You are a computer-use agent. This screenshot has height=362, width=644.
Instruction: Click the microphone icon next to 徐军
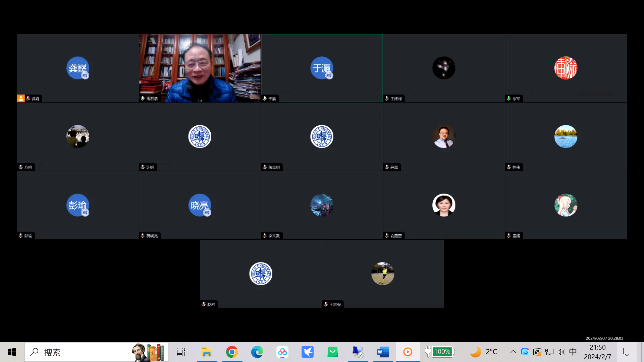tap(509, 99)
